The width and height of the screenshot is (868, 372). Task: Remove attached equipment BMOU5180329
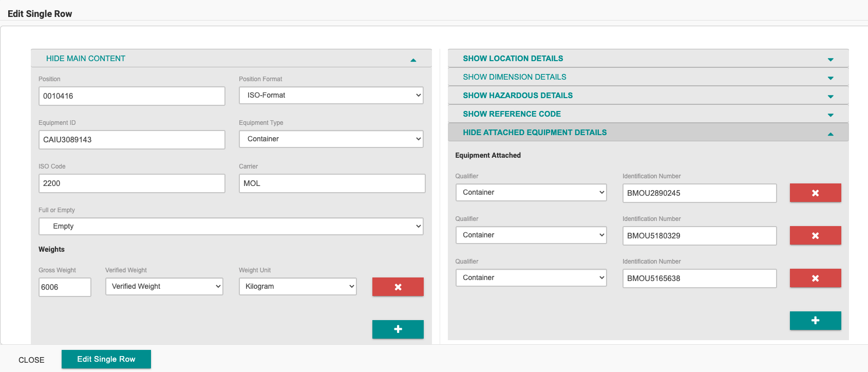(815, 235)
